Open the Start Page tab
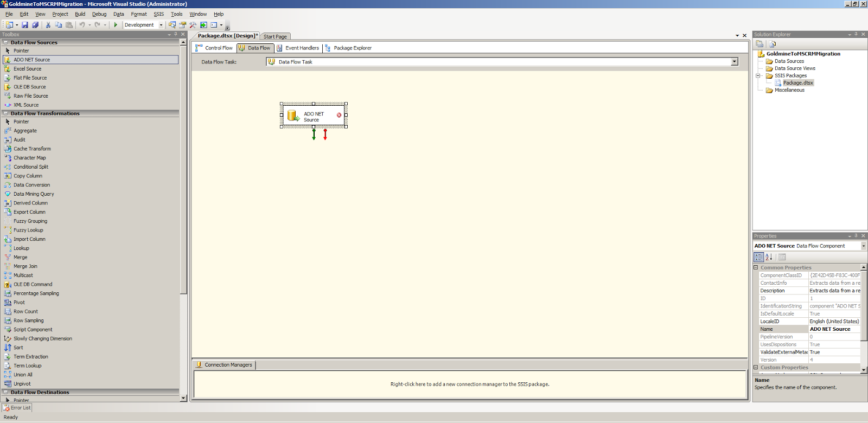The width and height of the screenshot is (868, 423). [x=275, y=36]
